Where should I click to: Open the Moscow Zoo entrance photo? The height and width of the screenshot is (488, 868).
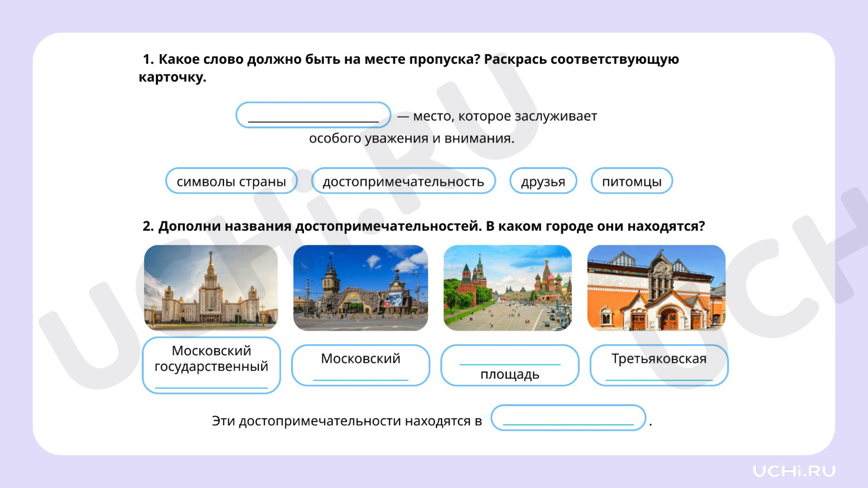pyautogui.click(x=361, y=288)
